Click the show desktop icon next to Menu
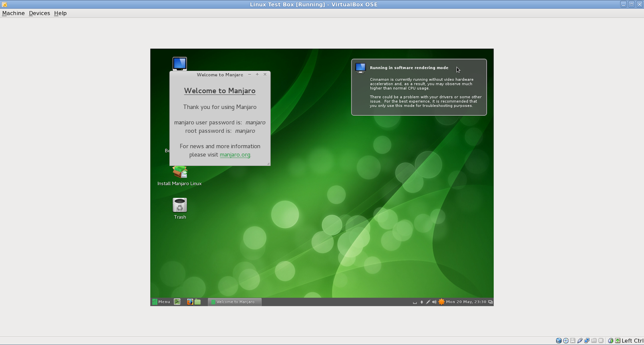 point(177,302)
